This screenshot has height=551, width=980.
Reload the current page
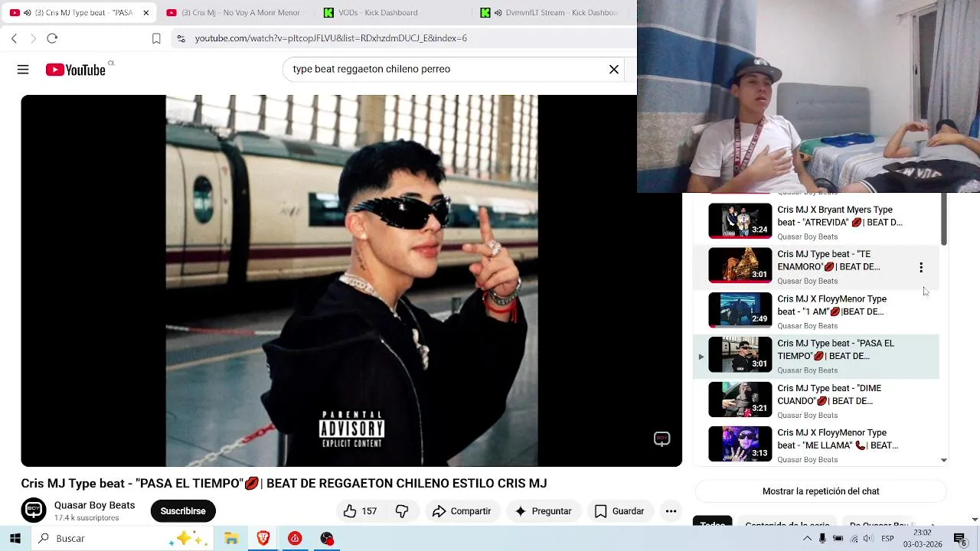tap(52, 38)
